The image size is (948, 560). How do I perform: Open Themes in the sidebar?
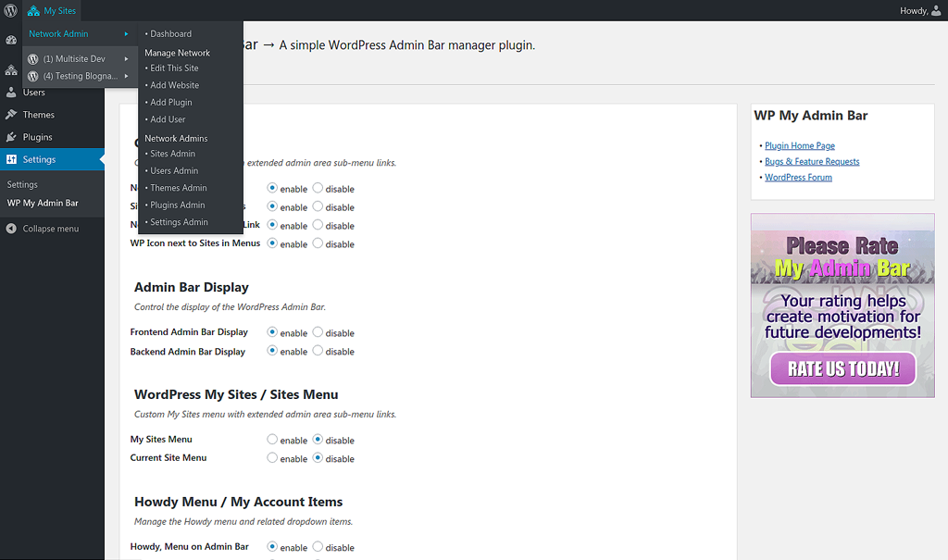pos(39,115)
